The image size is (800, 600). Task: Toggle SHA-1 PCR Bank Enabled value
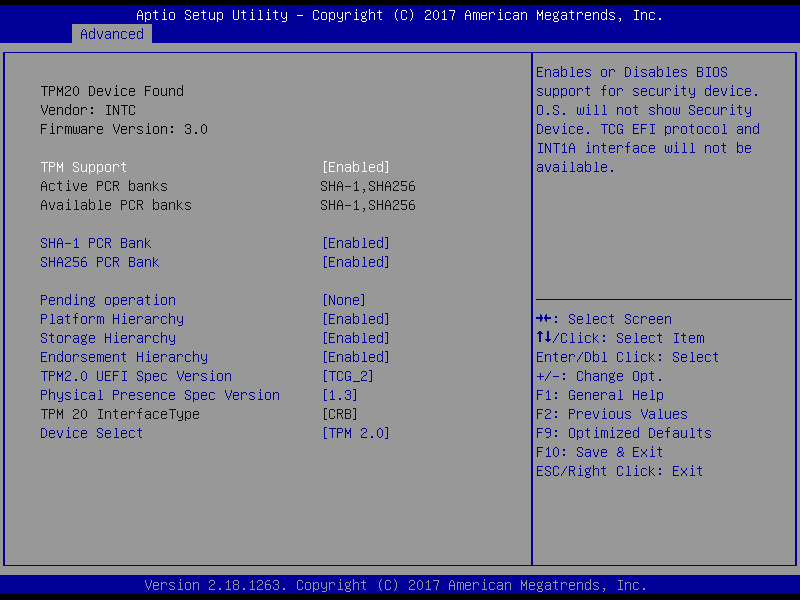click(355, 243)
